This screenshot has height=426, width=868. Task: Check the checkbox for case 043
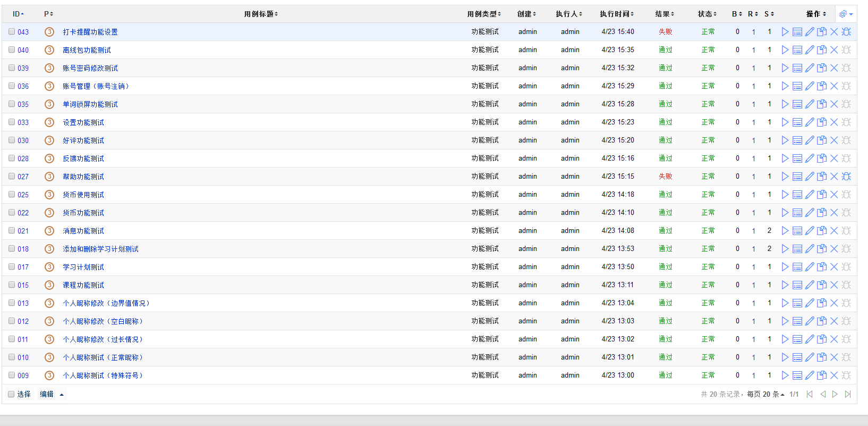[12, 32]
